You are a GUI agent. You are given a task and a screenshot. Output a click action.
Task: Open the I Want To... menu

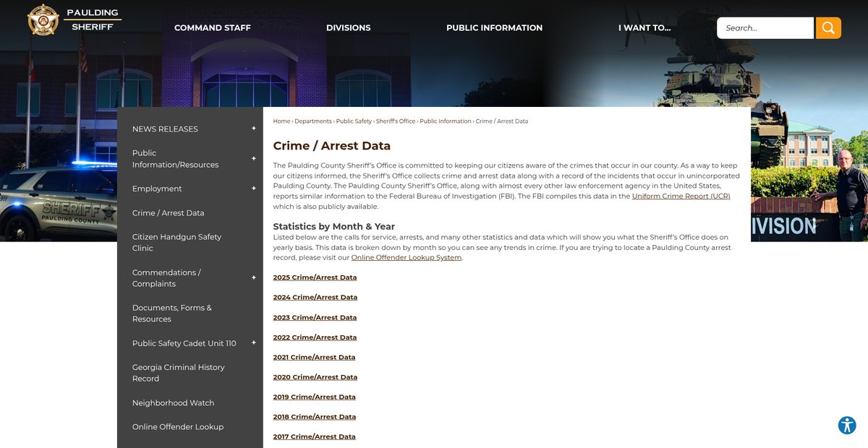coord(644,28)
